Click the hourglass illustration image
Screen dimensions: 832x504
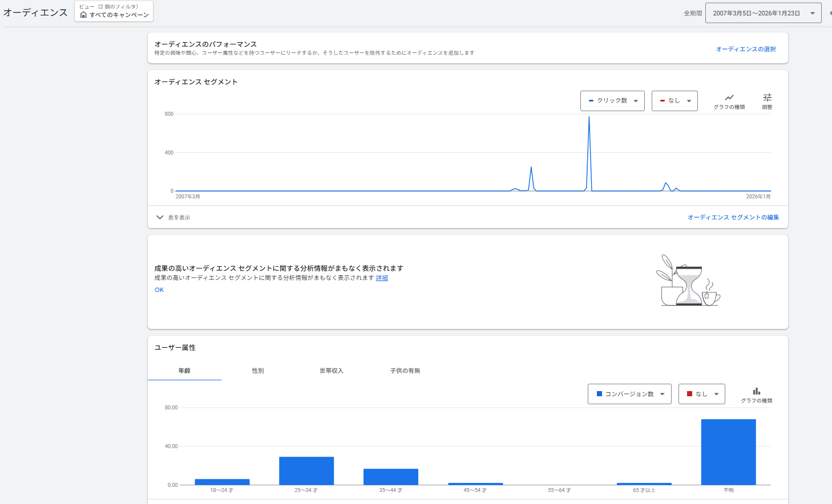(x=688, y=281)
